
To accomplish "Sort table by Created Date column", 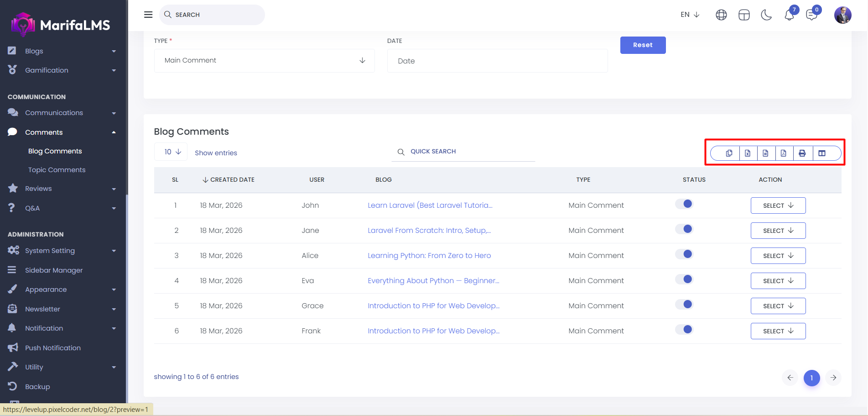I will click(x=229, y=180).
